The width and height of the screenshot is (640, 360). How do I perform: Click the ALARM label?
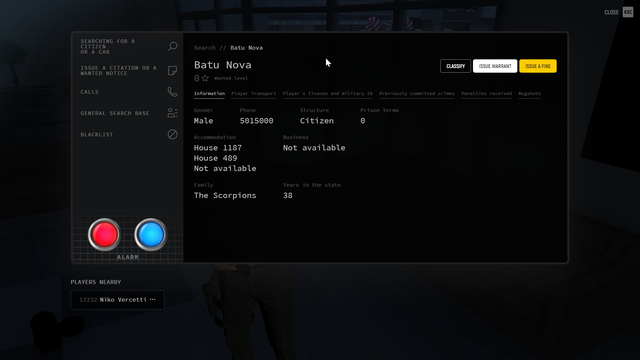click(x=128, y=257)
